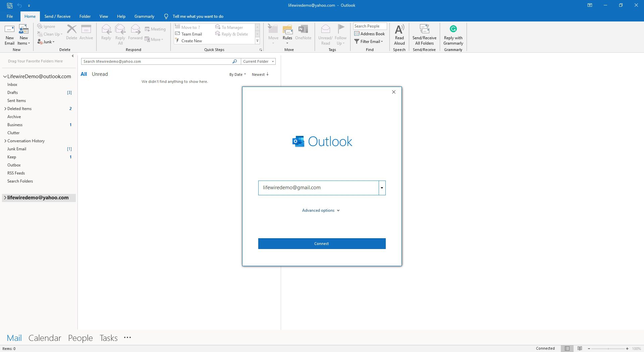Click the search magnifier icon
The height and width of the screenshot is (352, 644).
click(x=234, y=61)
